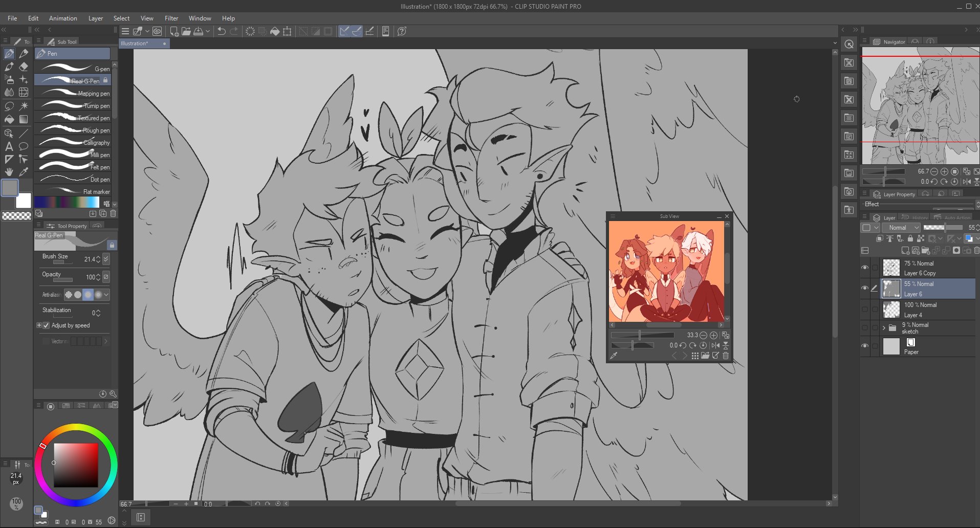Open the Filter menu
Viewport: 980px width, 528px height.
click(171, 18)
